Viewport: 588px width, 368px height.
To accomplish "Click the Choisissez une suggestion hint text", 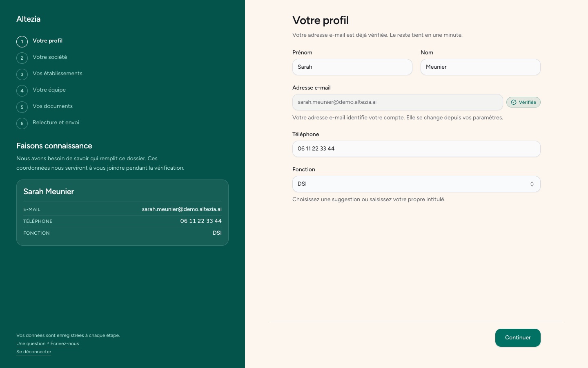I will pyautogui.click(x=369, y=200).
